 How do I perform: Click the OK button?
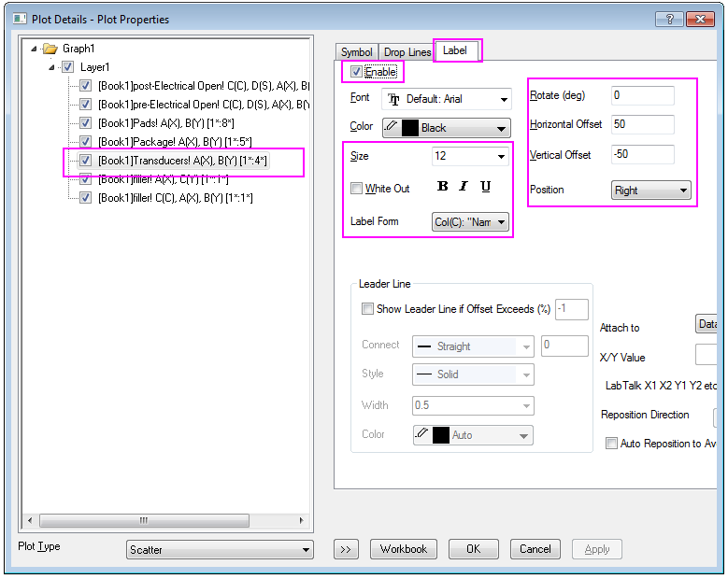pos(474,549)
